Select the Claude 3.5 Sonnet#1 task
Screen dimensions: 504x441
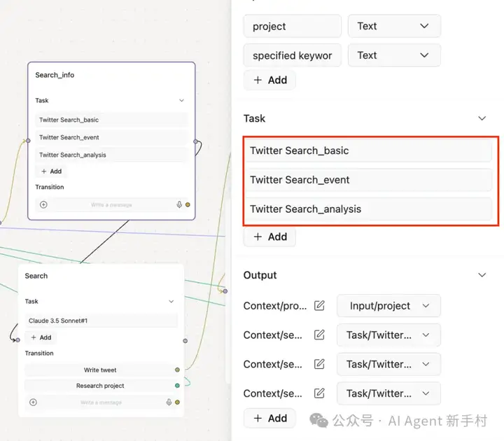(101, 321)
